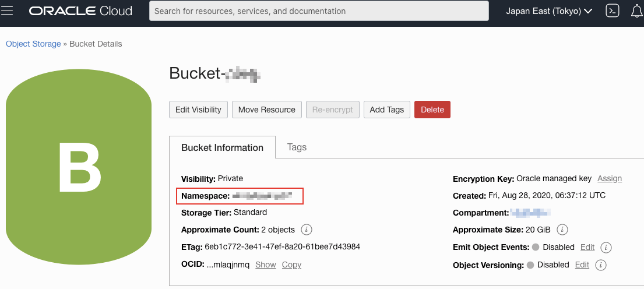Image resolution: width=644 pixels, height=289 pixels.
Task: Expand the Japan East (Tokyo) region dropdown
Action: (549, 11)
